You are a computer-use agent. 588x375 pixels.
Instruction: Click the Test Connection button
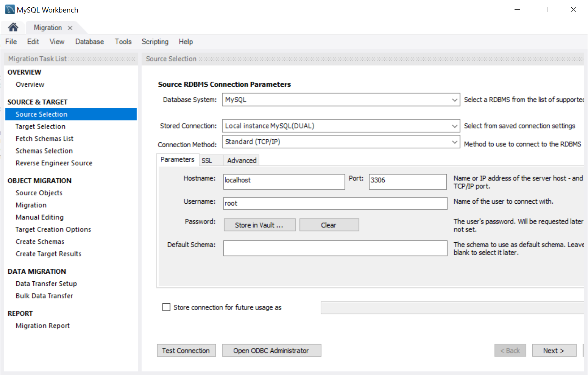click(186, 351)
